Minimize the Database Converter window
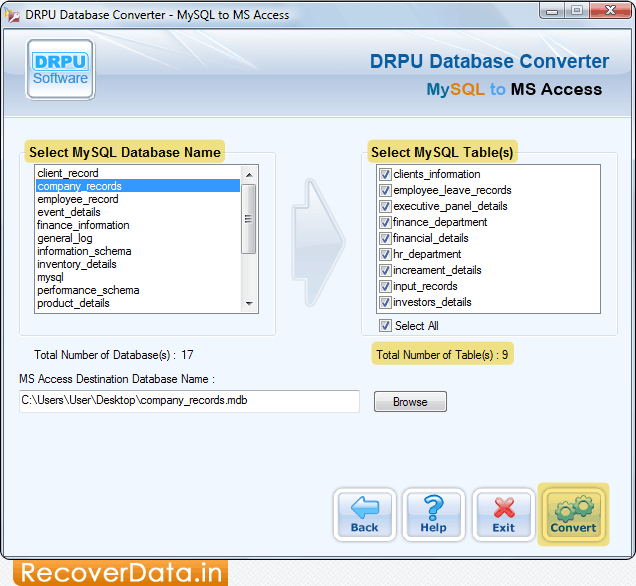 (x=550, y=13)
